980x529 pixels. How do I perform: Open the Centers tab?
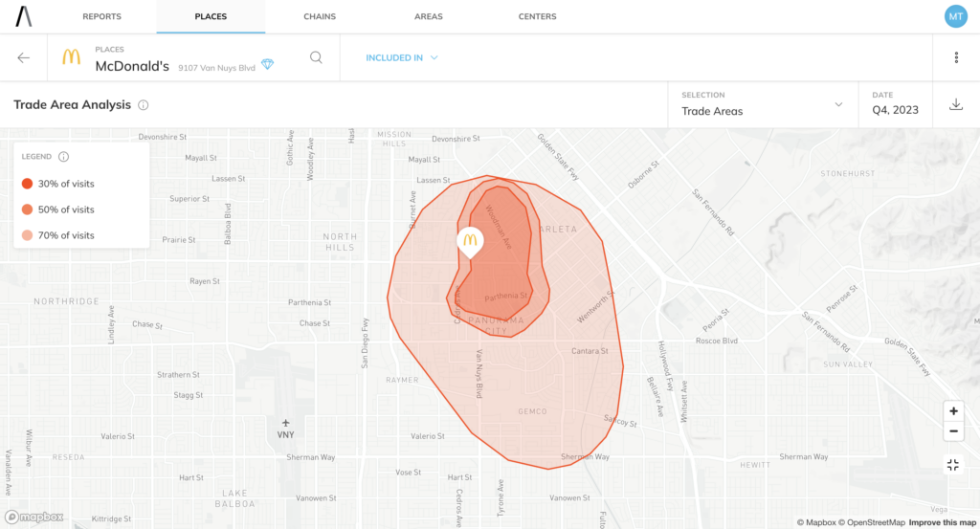(x=537, y=16)
